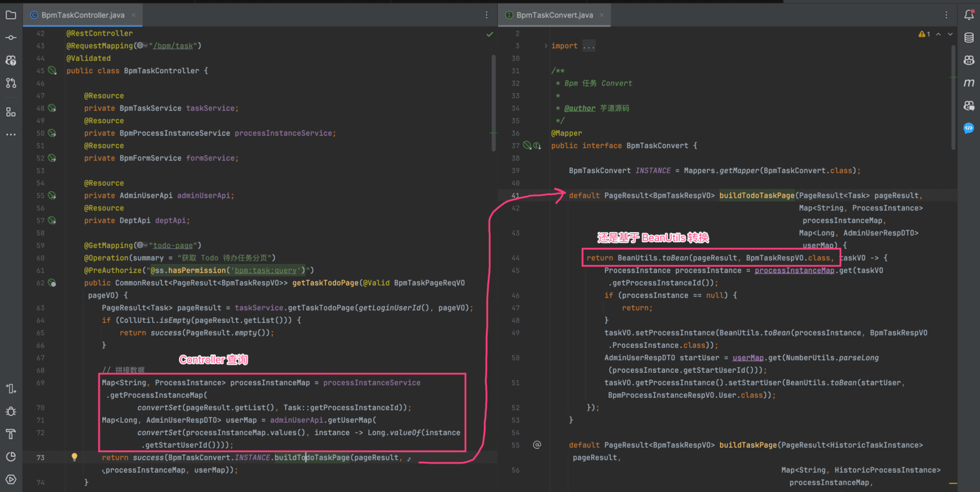Open the Commit tool window
The height and width of the screenshot is (492, 980).
coord(11,37)
